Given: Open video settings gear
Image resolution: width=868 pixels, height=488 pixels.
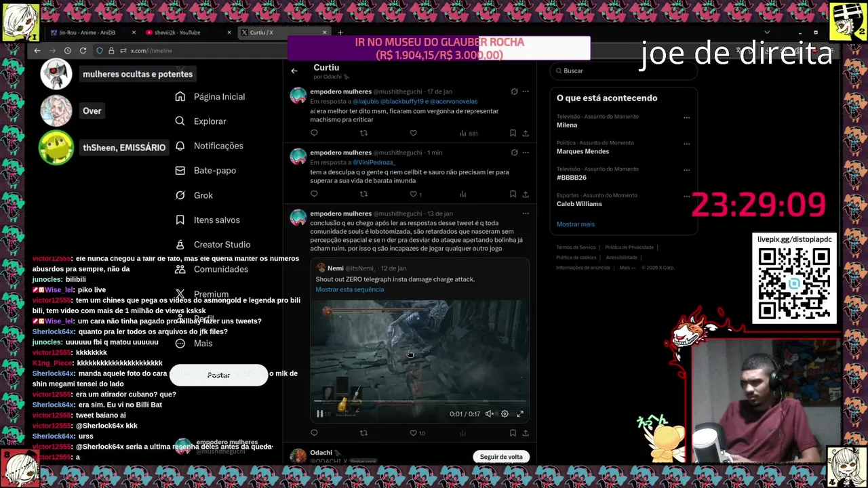Looking at the screenshot, I should coord(505,414).
